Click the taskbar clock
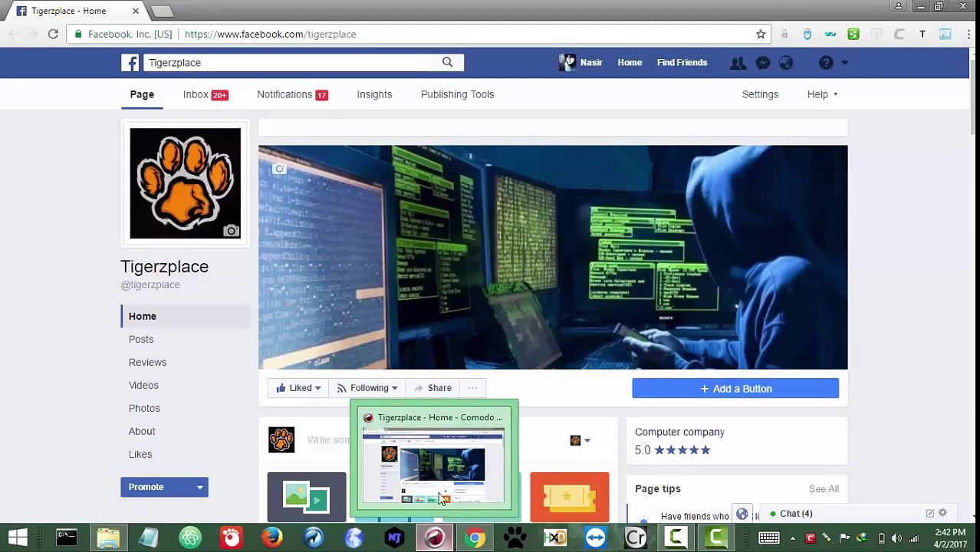Screen dimensions: 980x552 click(950, 538)
